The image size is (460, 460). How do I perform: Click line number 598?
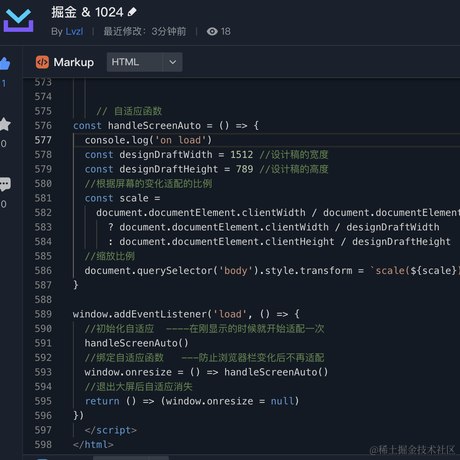coord(43,444)
